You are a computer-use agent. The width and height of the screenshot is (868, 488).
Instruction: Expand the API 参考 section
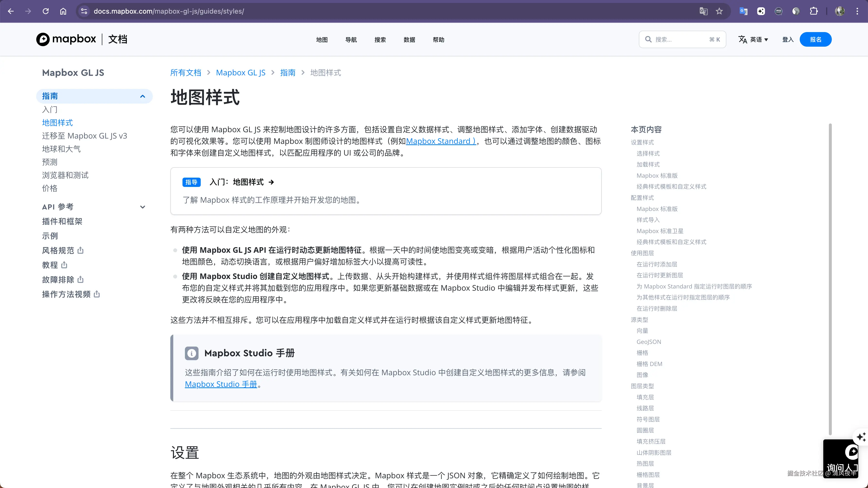coord(143,207)
